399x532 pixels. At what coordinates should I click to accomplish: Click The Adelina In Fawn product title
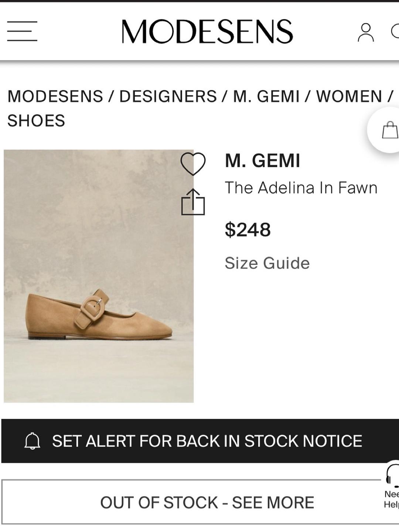point(301,188)
